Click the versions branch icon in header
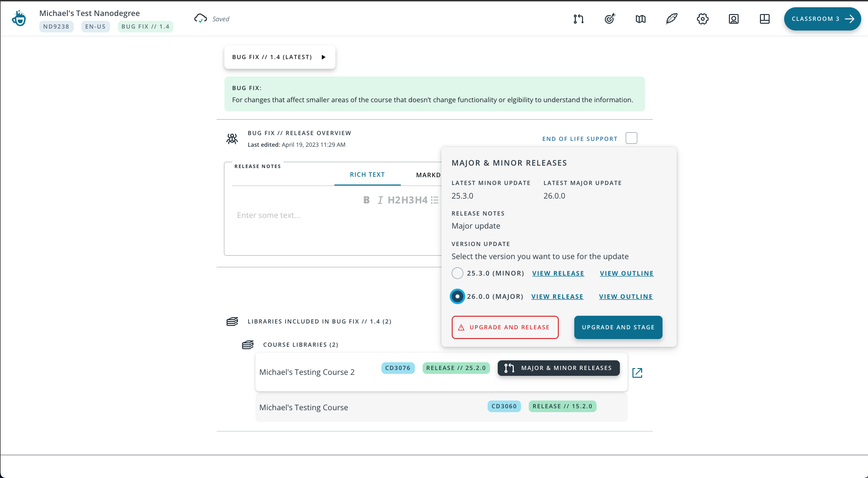868x478 pixels. [578, 19]
